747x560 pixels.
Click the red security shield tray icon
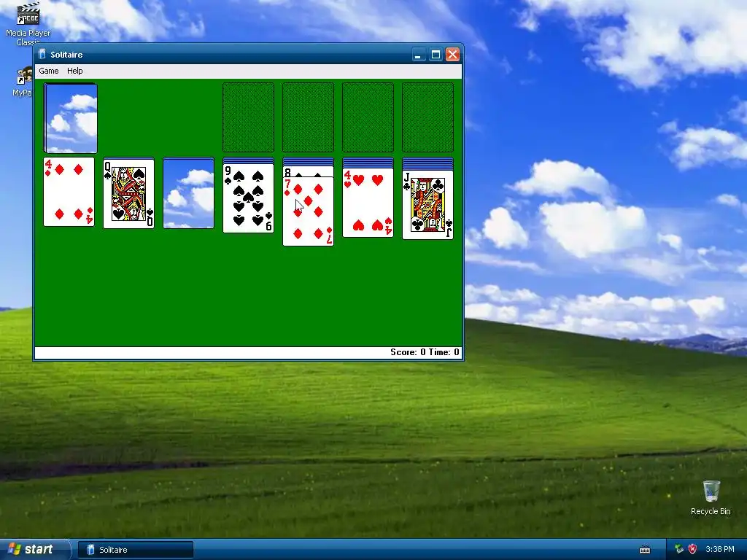(x=693, y=550)
